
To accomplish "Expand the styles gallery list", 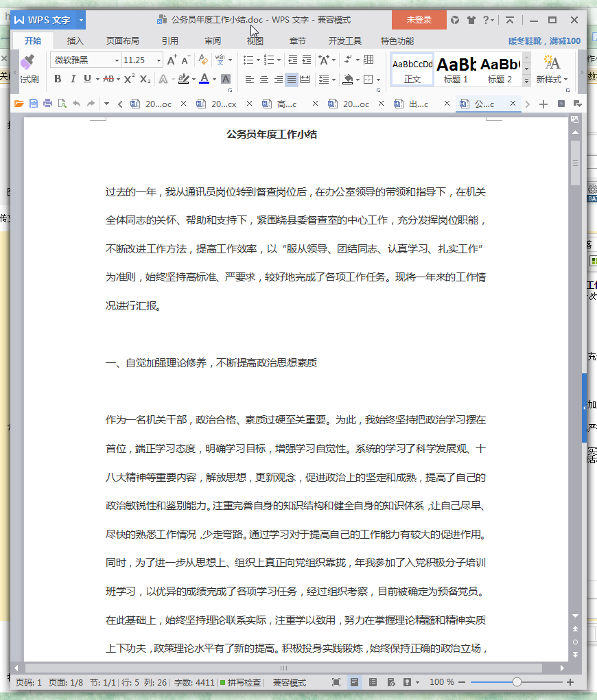I will tap(527, 80).
